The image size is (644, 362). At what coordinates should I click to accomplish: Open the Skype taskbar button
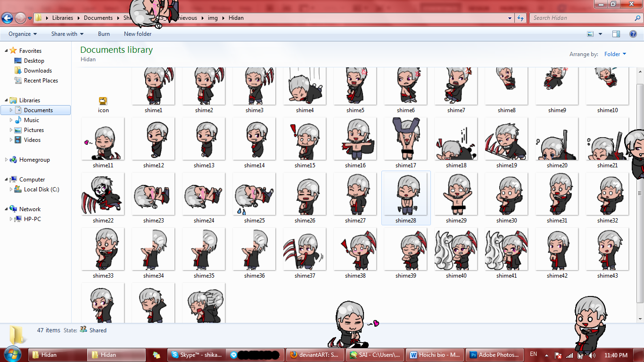click(197, 355)
